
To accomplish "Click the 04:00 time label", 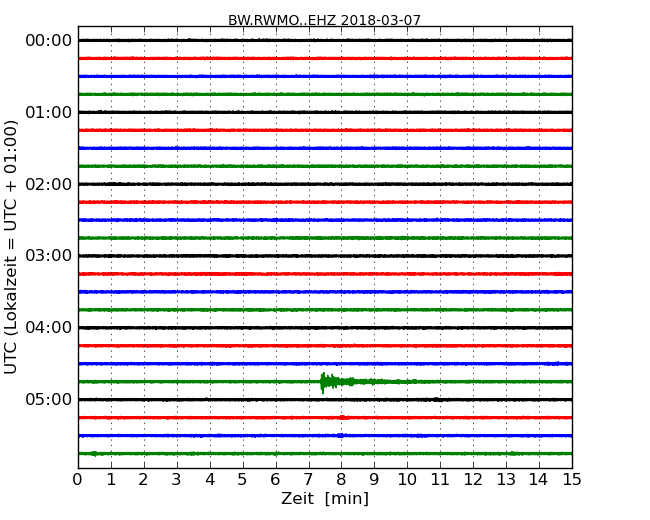I will pos(49,328).
